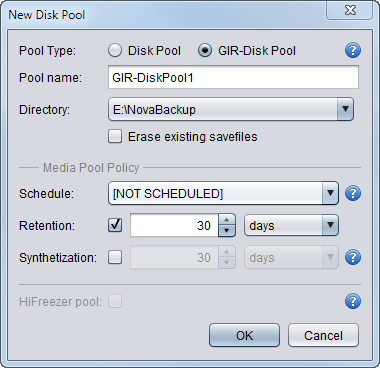Increase Retention value with up arrow

[x=227, y=220]
